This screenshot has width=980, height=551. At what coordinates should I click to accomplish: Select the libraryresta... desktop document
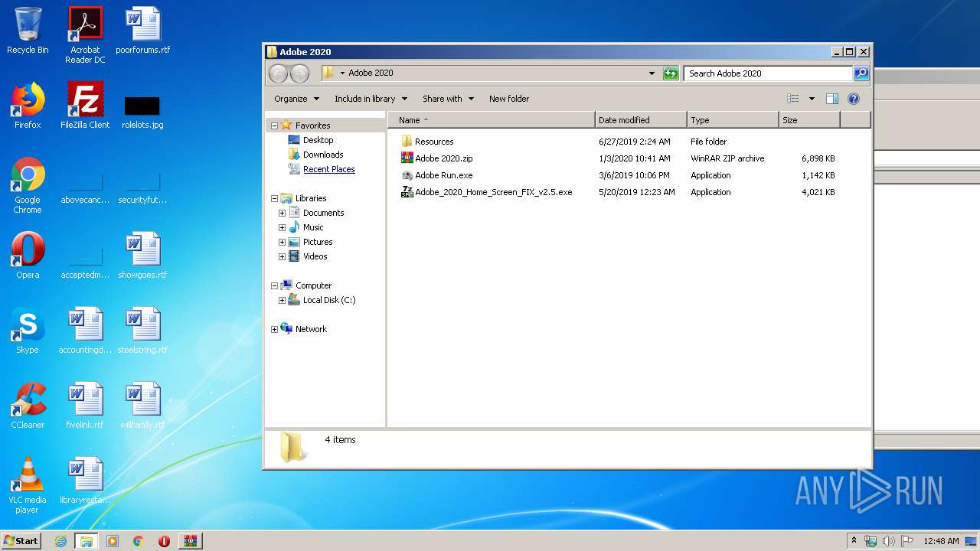point(85,481)
